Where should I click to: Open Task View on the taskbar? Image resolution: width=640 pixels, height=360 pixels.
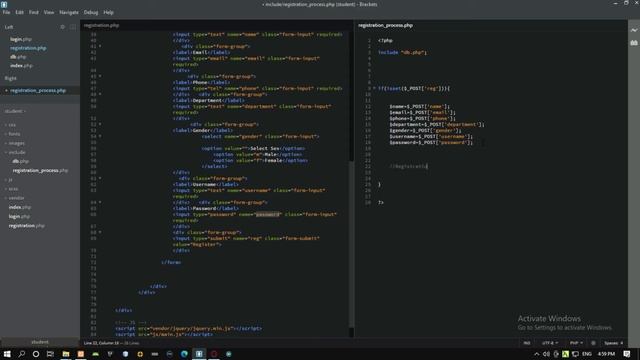pyautogui.click(x=50, y=354)
